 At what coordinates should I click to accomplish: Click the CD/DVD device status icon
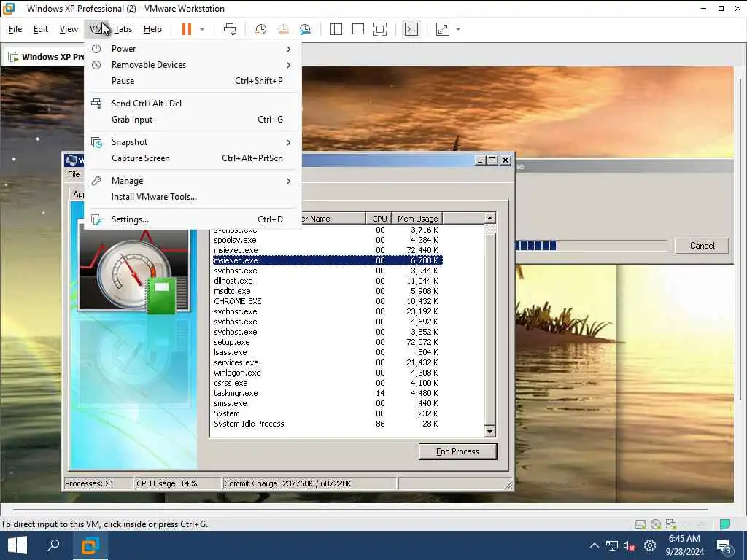click(x=656, y=524)
